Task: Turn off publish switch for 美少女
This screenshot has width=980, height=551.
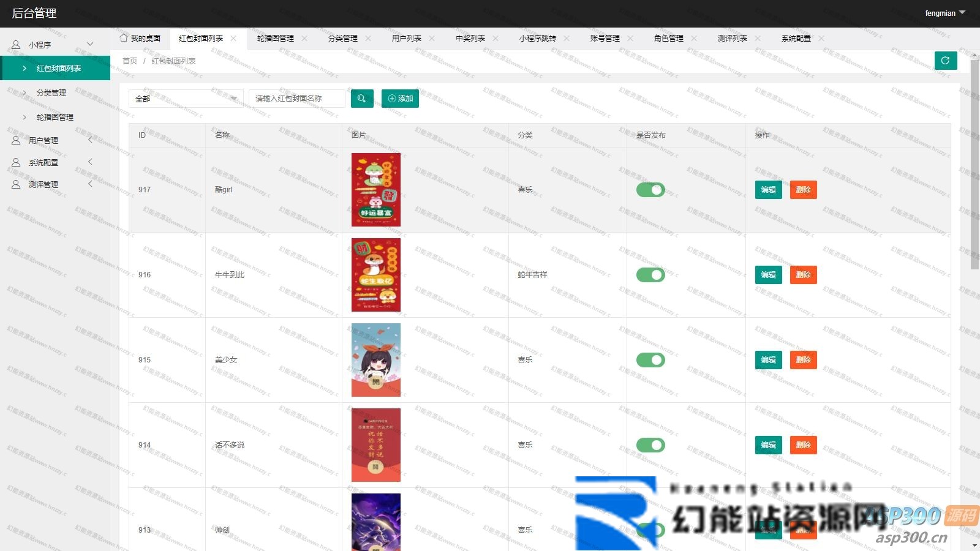Action: click(650, 360)
